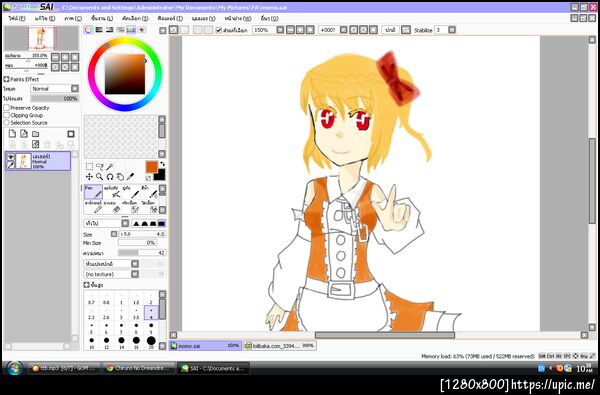Select brush size 0.7 preset

91,299
